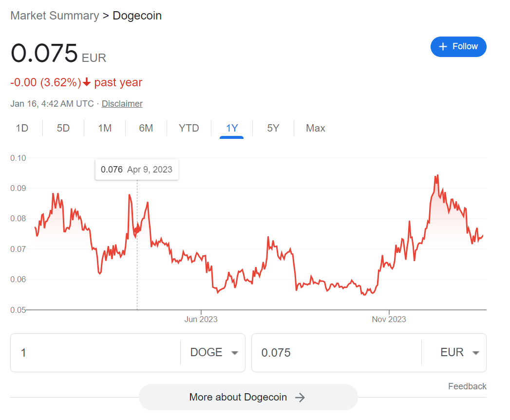Select the 6M time range tab
This screenshot has height=420, width=510.
tap(146, 128)
